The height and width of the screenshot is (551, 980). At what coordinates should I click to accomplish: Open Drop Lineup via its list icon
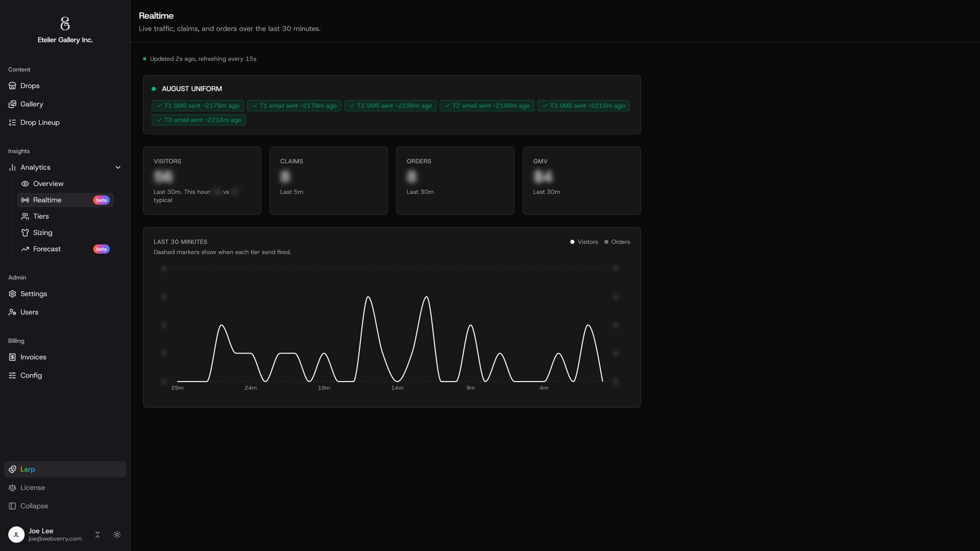point(12,122)
